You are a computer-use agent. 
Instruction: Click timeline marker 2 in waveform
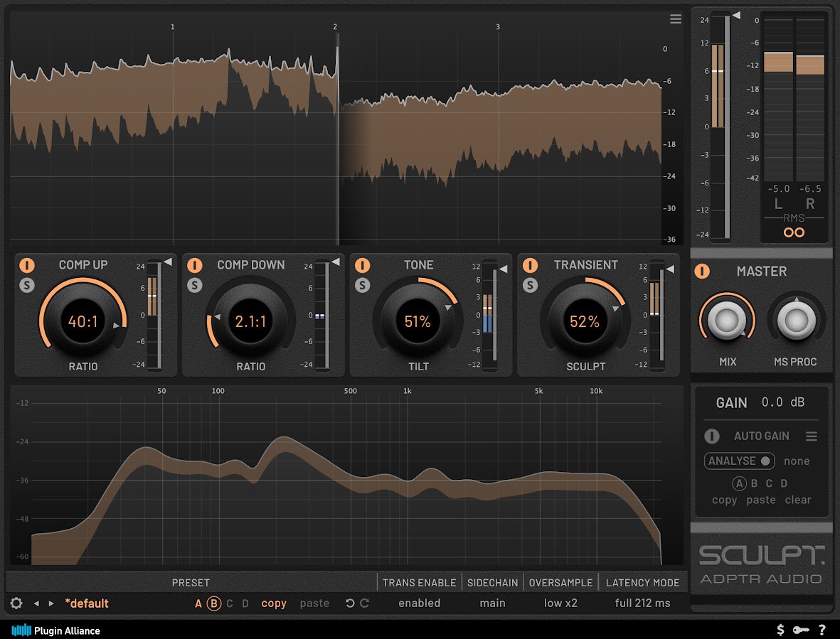(x=335, y=27)
